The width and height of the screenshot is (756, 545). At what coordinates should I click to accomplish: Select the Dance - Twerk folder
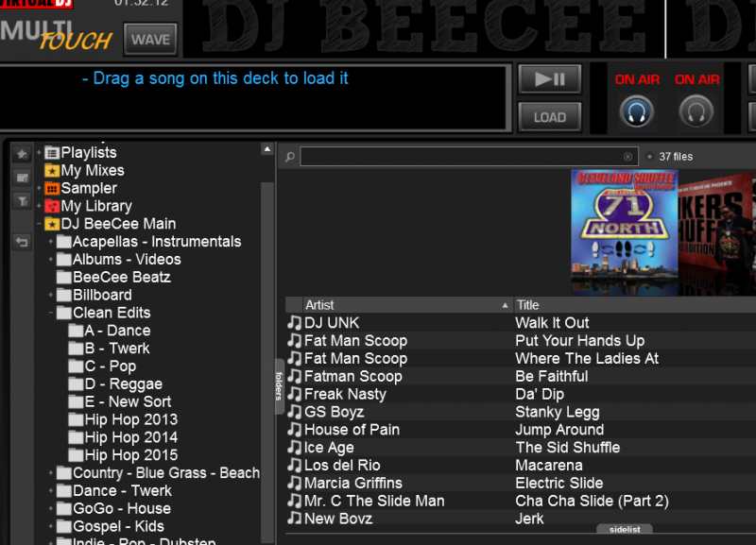(x=113, y=491)
